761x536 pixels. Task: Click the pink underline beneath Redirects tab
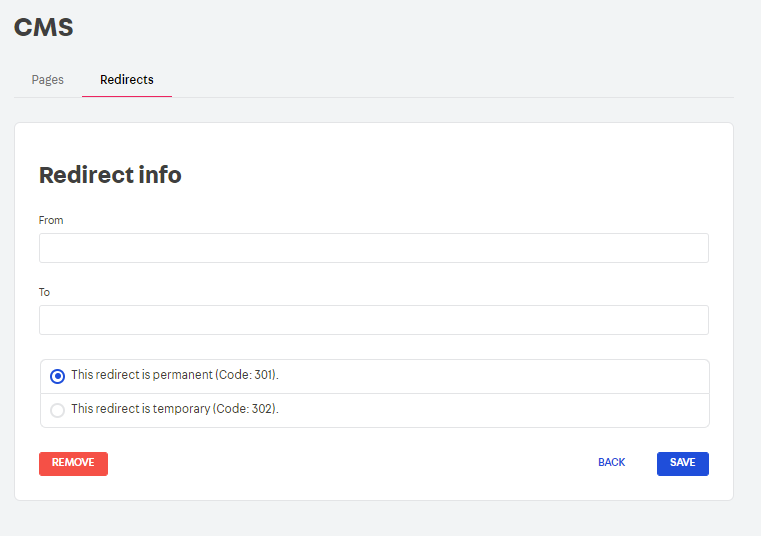point(127,96)
